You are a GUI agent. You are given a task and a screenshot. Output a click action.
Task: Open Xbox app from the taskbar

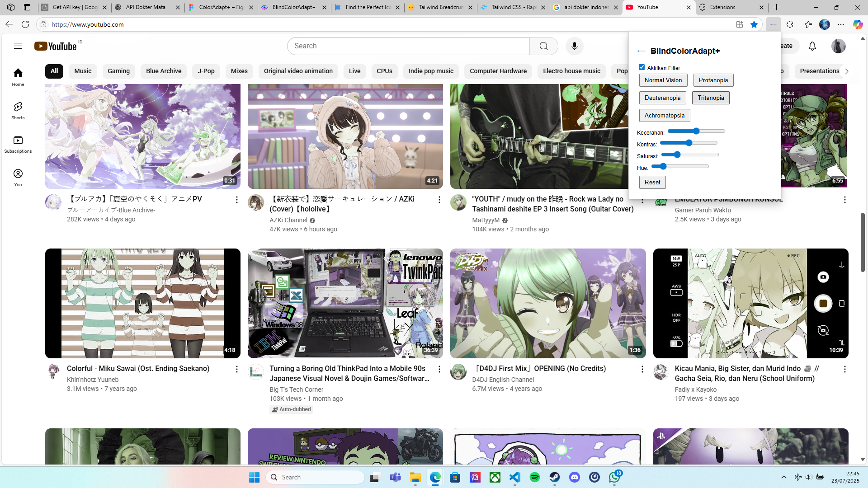[495, 477]
